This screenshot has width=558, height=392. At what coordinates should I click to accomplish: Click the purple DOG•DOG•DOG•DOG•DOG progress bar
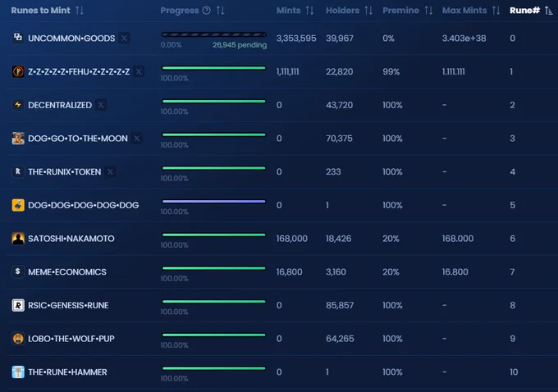click(x=214, y=202)
